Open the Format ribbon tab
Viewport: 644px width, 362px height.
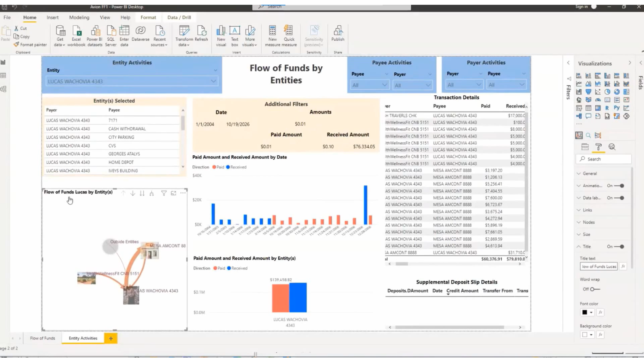(x=148, y=17)
